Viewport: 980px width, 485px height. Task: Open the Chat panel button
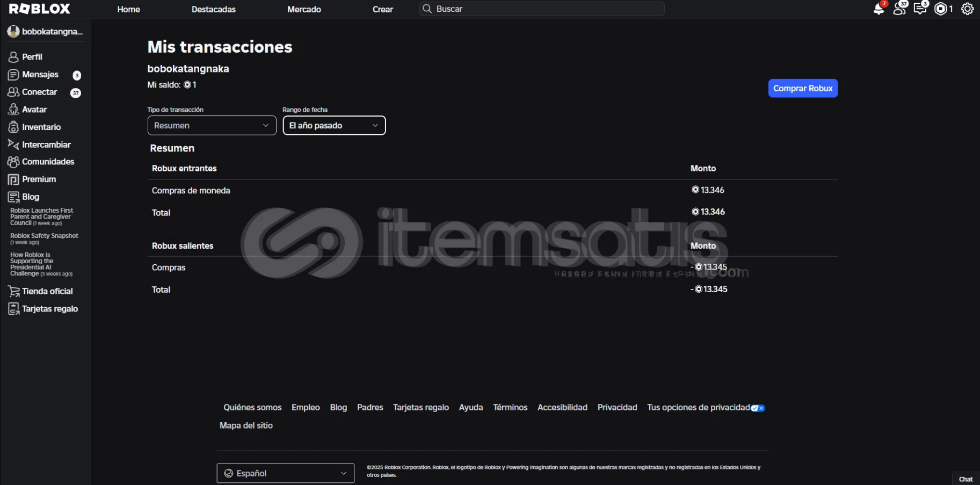(x=966, y=479)
